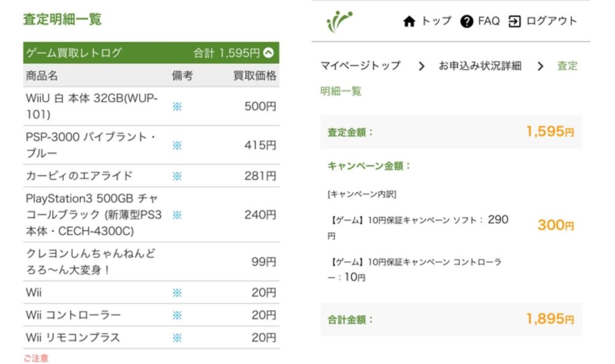Select the ログアウト link

(x=551, y=21)
